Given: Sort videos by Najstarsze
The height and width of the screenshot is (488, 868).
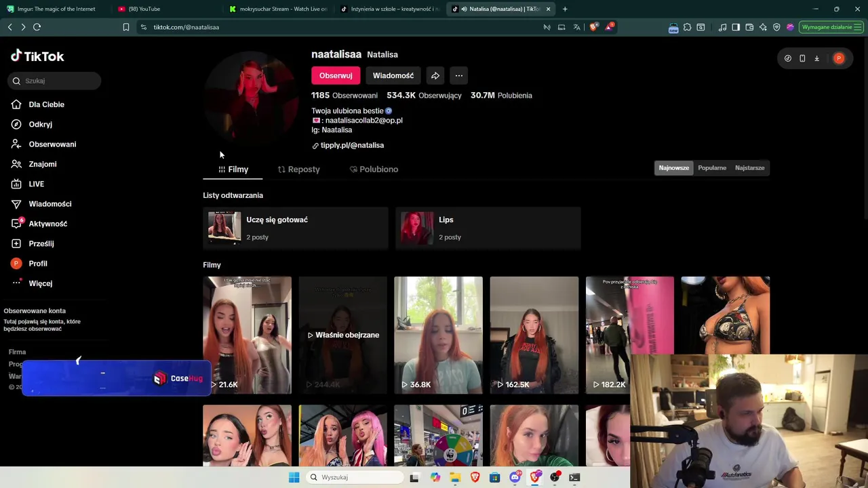Looking at the screenshot, I should pyautogui.click(x=749, y=168).
